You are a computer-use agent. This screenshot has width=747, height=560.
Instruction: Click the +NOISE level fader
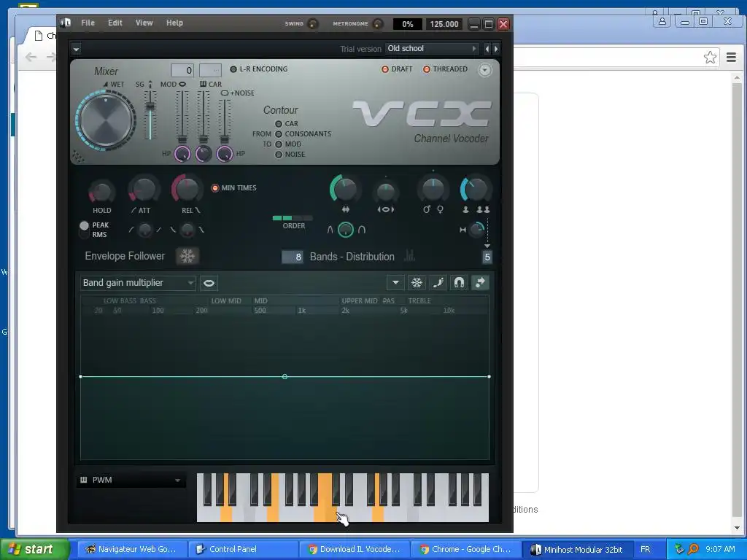pos(225,139)
